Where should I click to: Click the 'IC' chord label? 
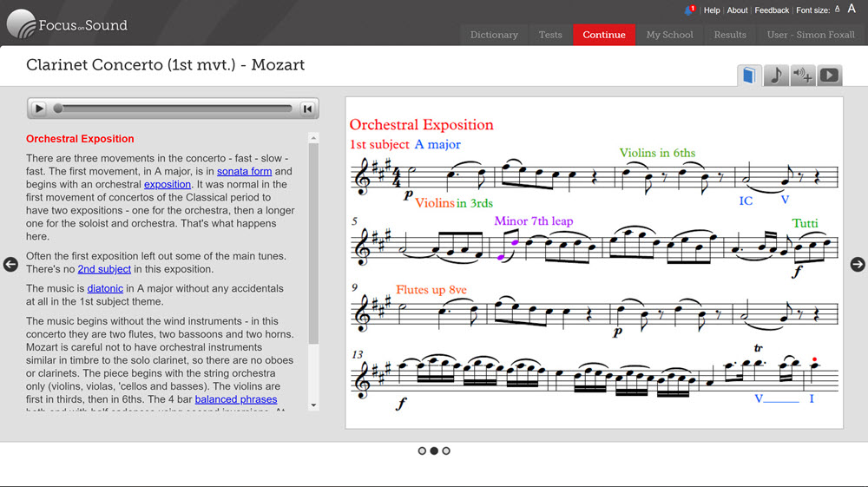click(746, 201)
